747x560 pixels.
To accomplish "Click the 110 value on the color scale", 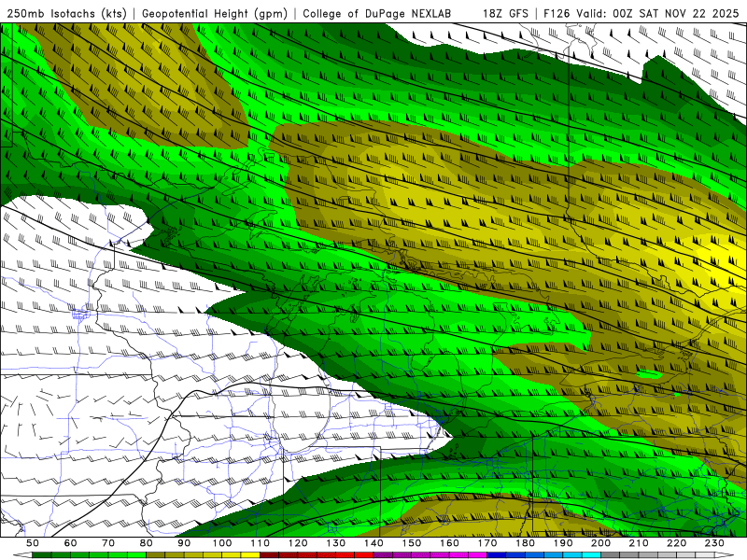I will pos(261,543).
